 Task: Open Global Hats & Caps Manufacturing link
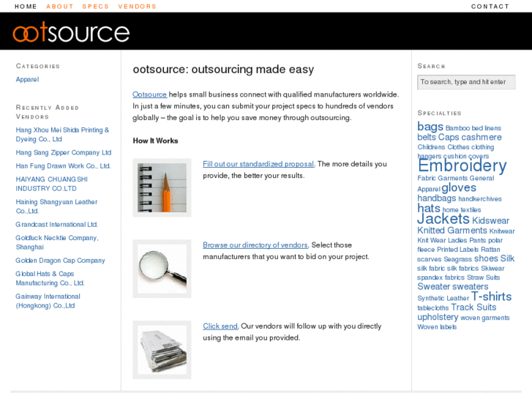(x=50, y=278)
